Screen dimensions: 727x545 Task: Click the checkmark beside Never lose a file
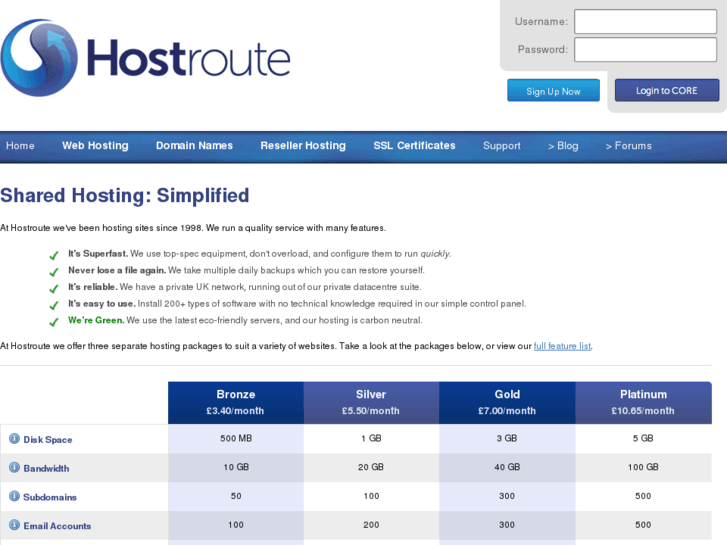point(54,272)
